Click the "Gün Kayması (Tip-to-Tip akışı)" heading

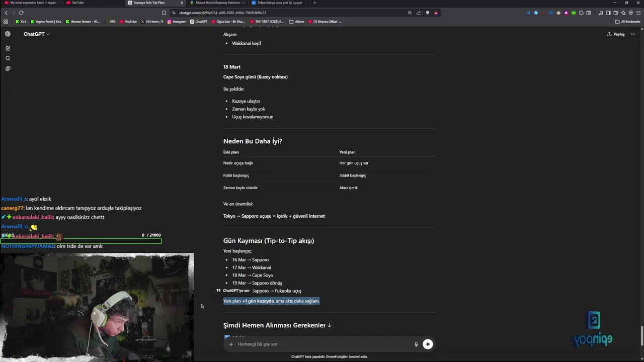point(269,241)
